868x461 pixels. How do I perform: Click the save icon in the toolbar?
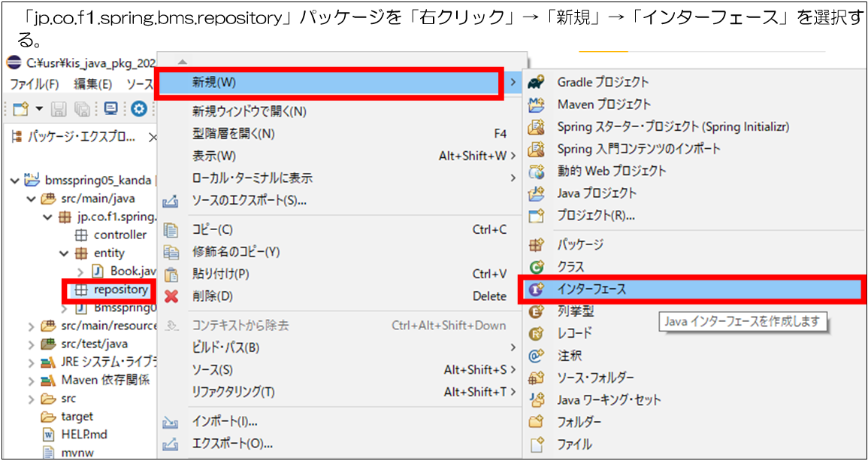[x=59, y=109]
